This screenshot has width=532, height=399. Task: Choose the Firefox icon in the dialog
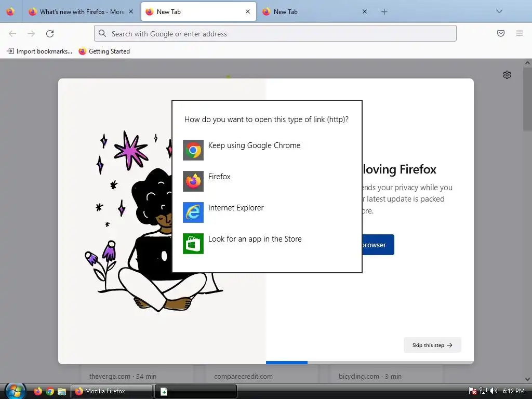193,181
